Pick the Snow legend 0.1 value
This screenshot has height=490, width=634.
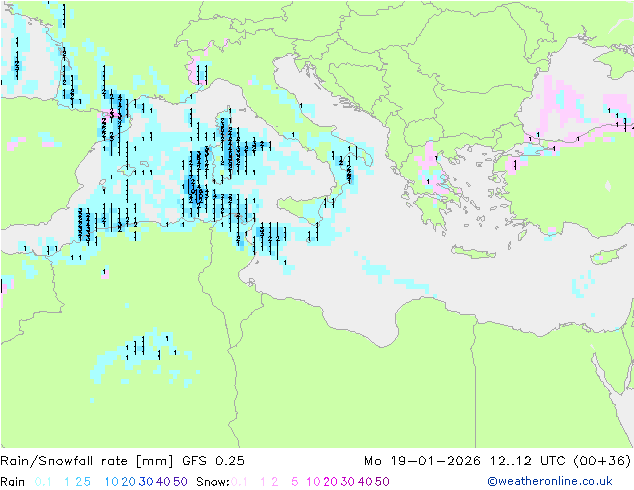pyautogui.click(x=239, y=482)
